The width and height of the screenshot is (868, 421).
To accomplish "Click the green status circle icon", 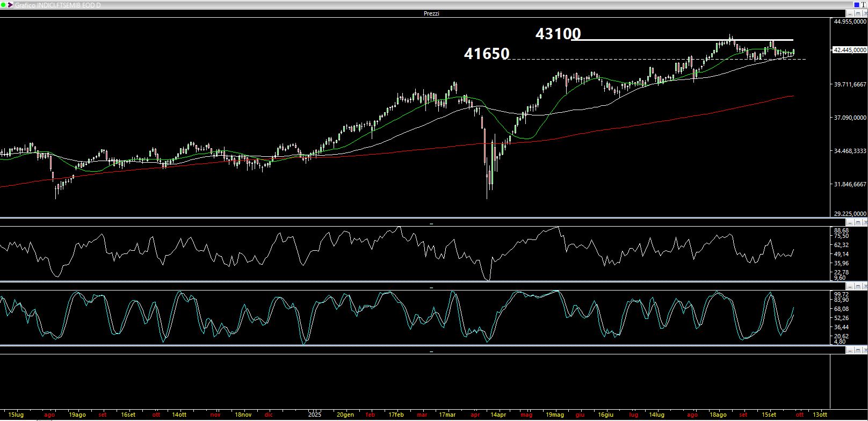I will coord(4,5).
